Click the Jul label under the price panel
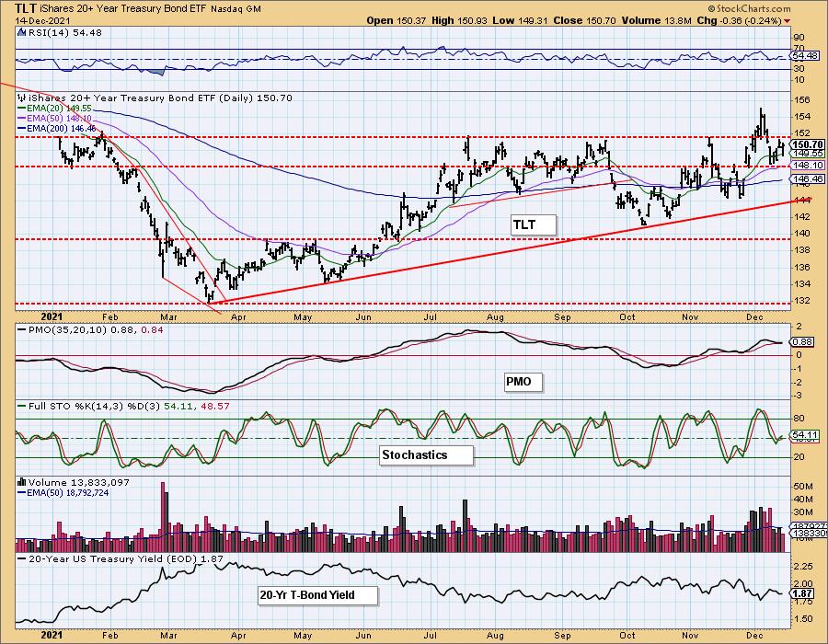This screenshot has height=644, width=828. point(431,317)
